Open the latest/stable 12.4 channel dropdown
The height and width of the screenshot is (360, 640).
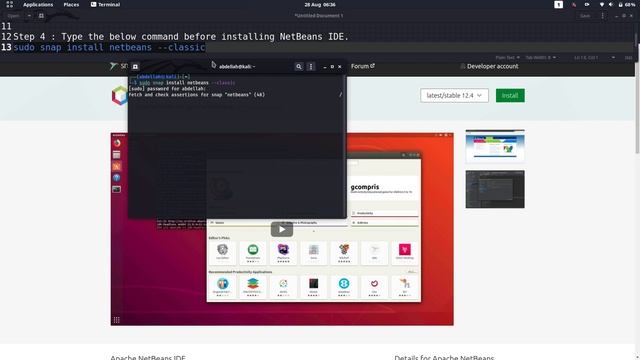tap(454, 96)
